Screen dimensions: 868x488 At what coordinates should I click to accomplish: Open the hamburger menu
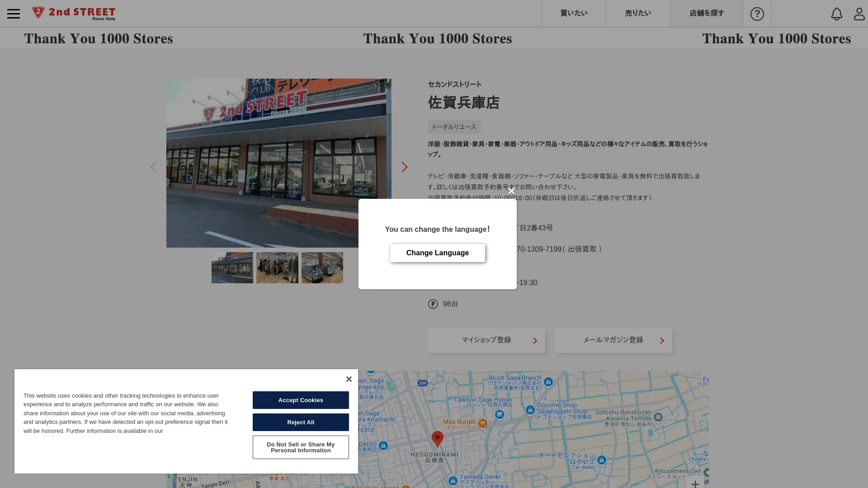pos(14,14)
